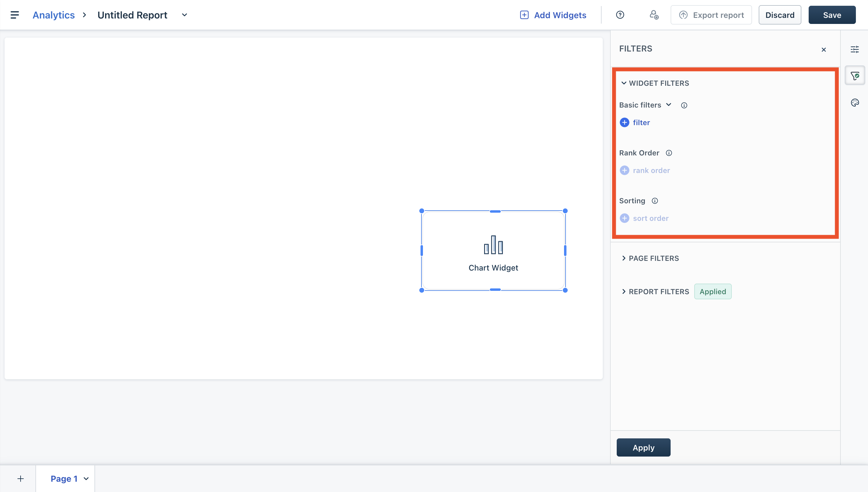Open the widget properties sliders icon

854,50
